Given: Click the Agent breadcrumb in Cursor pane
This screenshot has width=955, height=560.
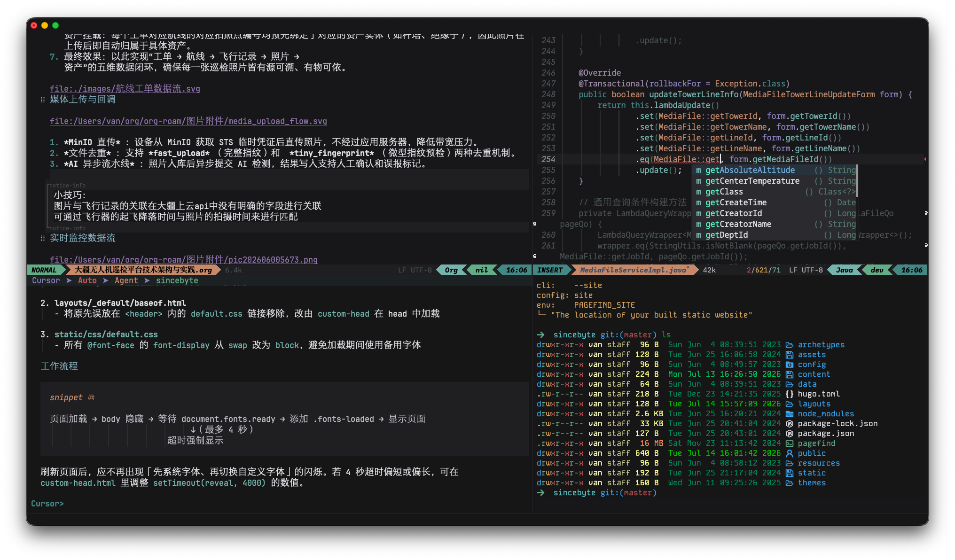Looking at the screenshot, I should coord(126,280).
